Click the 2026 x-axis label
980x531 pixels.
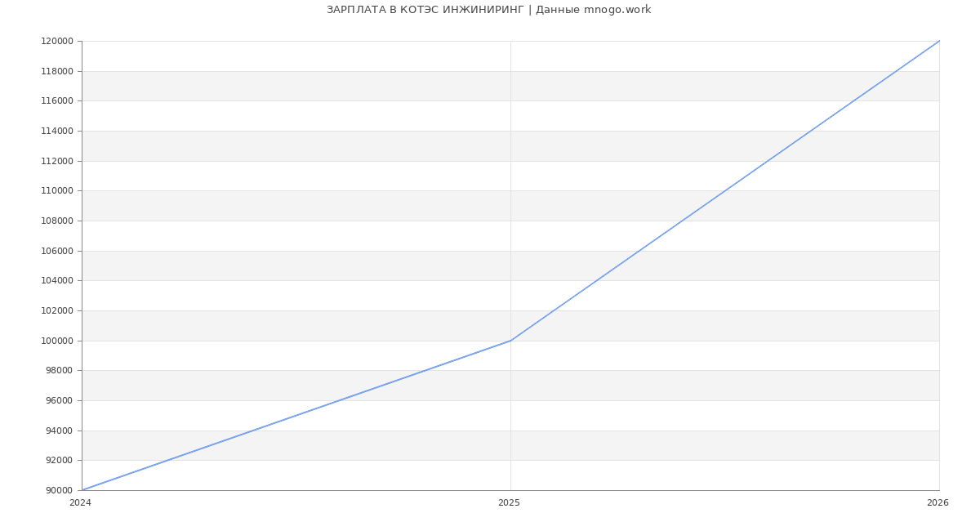pyautogui.click(x=937, y=503)
